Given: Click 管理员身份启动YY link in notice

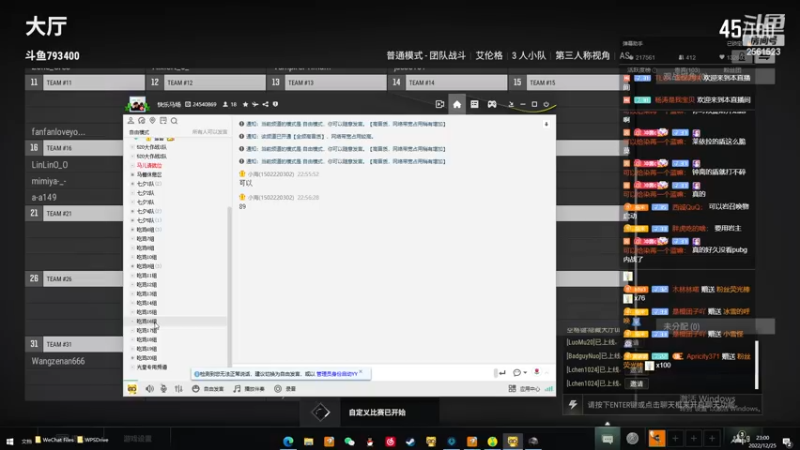Looking at the screenshot, I should point(337,374).
